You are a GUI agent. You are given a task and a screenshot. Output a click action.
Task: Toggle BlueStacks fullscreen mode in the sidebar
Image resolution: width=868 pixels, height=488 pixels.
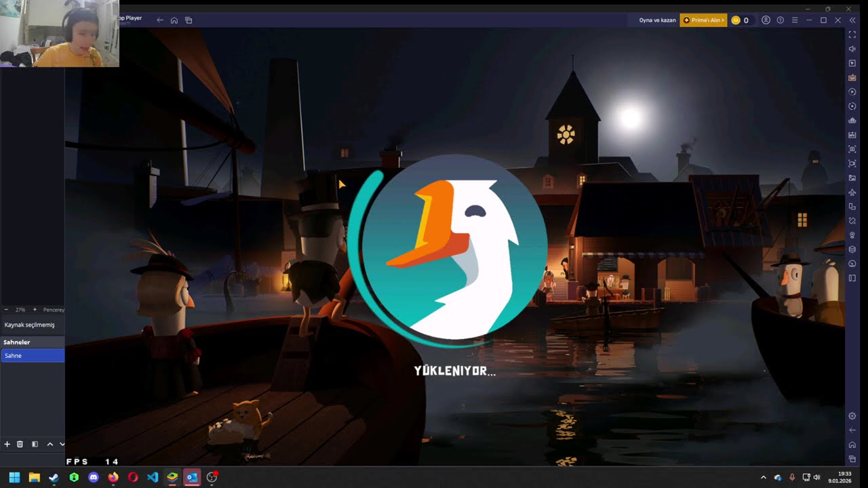coord(852,34)
